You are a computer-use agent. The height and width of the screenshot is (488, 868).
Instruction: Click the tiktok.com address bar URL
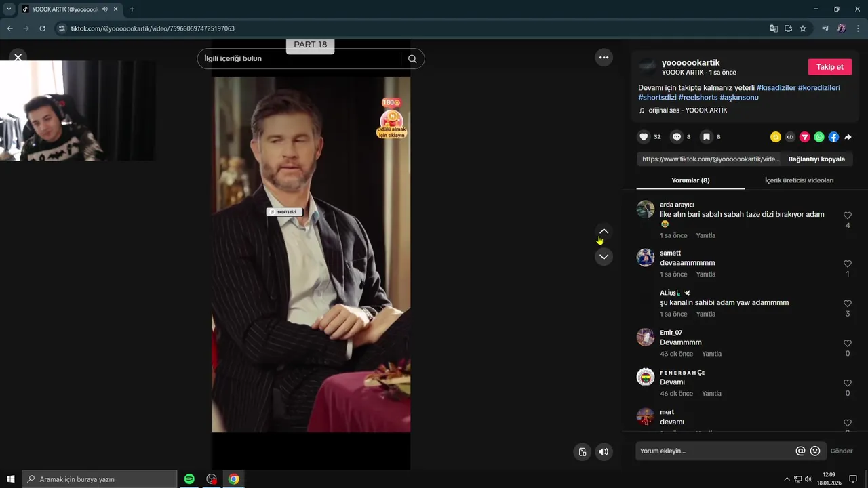[153, 28]
